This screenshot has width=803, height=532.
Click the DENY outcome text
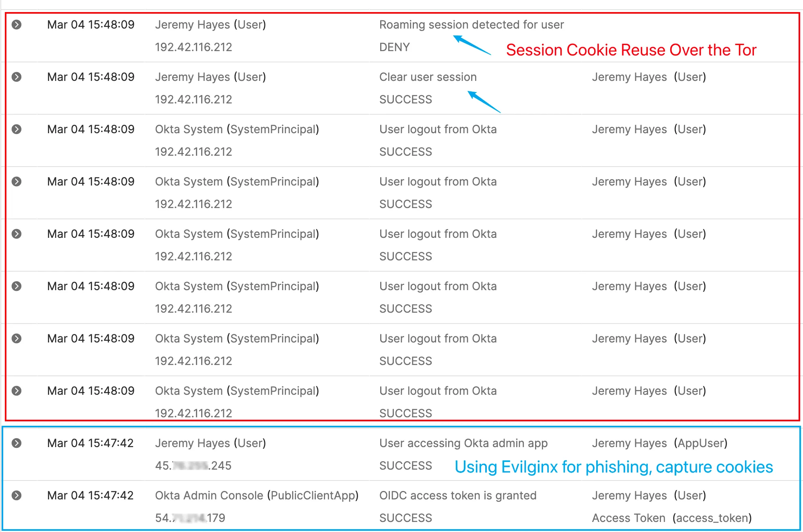pos(394,47)
